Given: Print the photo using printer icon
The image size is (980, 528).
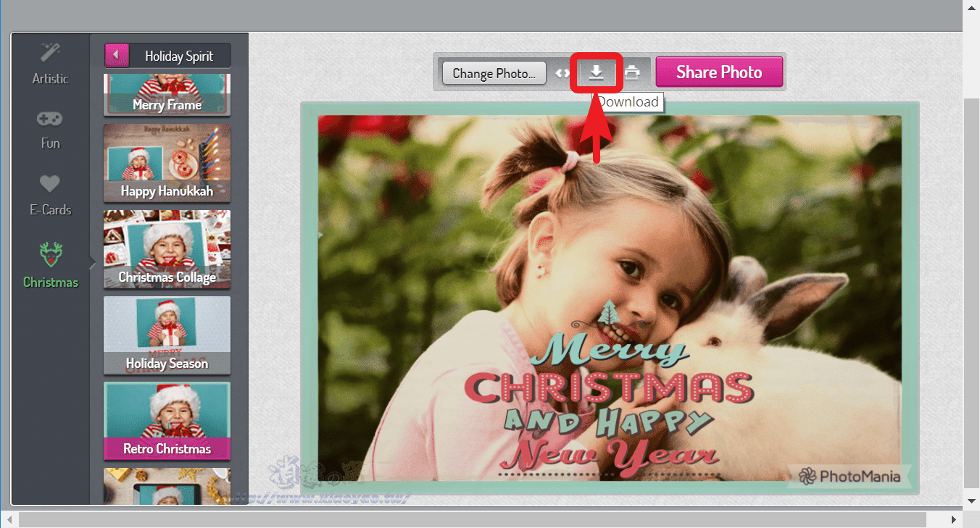Looking at the screenshot, I should click(633, 72).
